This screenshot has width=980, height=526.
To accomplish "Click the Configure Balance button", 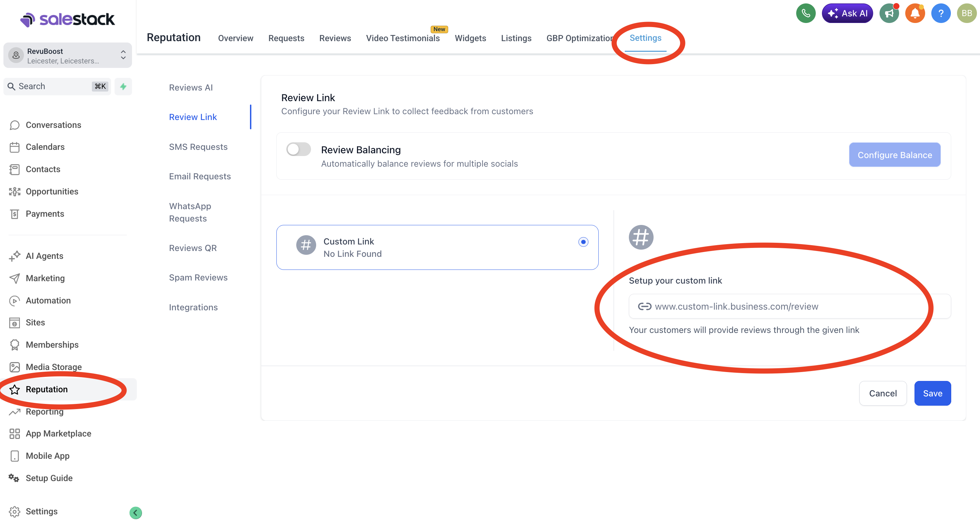I will pyautogui.click(x=894, y=155).
